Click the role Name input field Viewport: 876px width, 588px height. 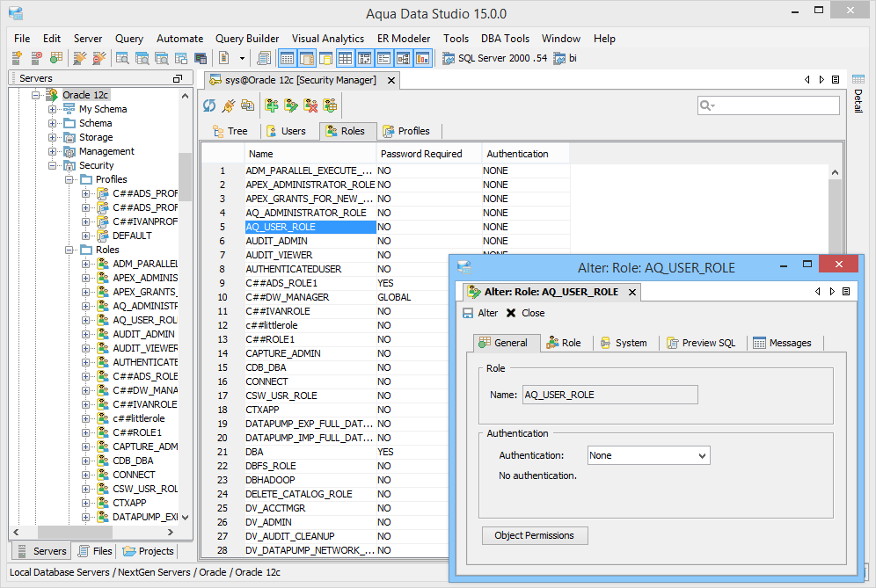[610, 395]
